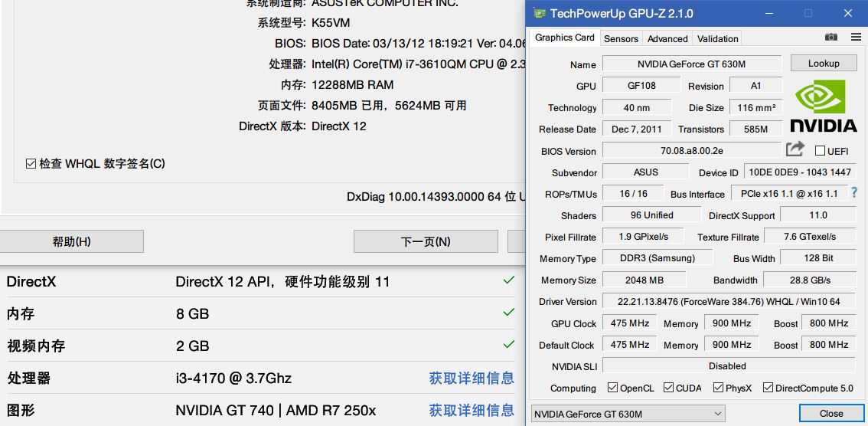Click the Pixel Fillrate field 1.9 GPixel/s
The width and height of the screenshot is (868, 426).
click(x=643, y=236)
